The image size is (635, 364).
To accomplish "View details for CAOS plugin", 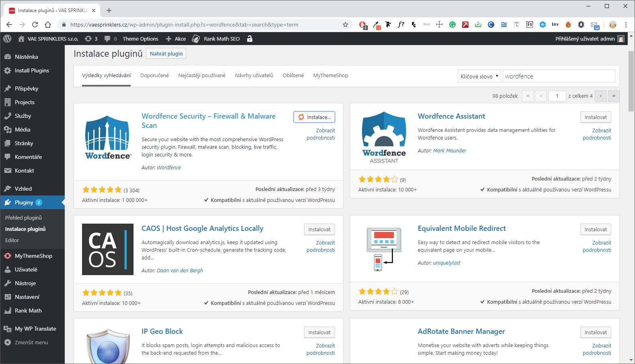I will pyautogui.click(x=321, y=246).
